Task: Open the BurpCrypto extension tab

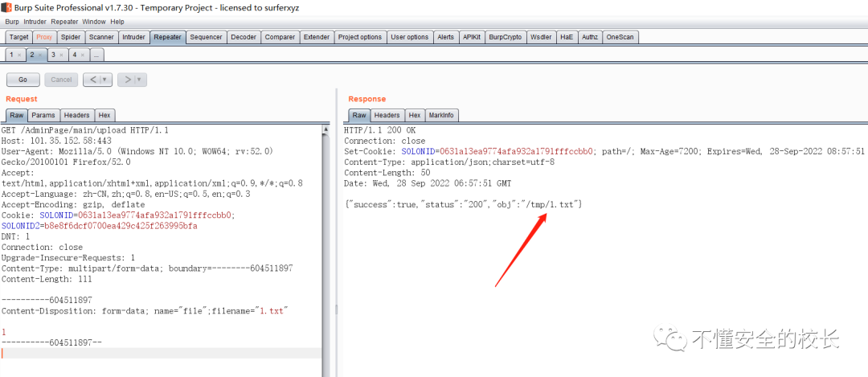Action: click(506, 37)
